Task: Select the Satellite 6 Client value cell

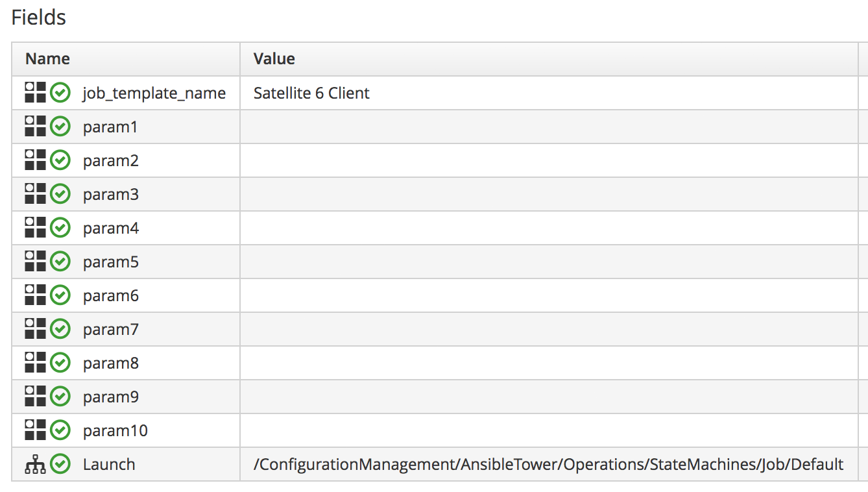Action: [311, 93]
